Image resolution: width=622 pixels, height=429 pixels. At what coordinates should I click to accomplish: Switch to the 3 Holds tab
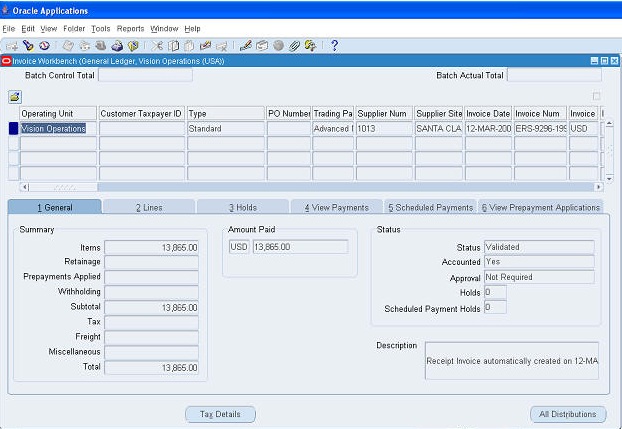click(243, 208)
